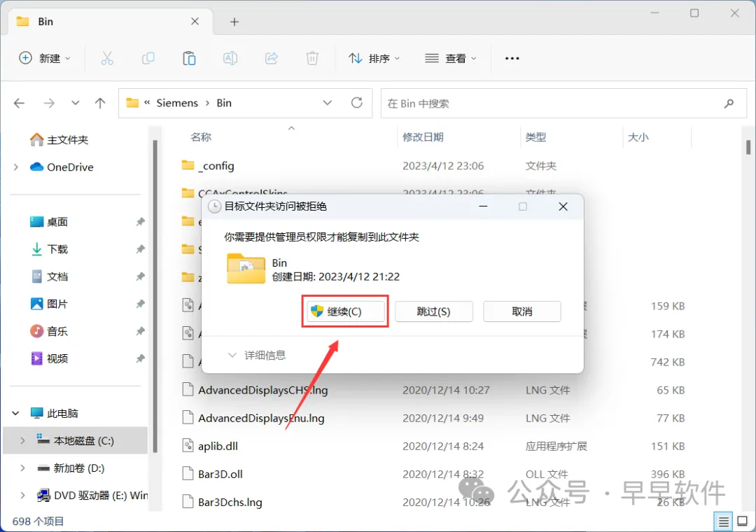Switch to details view icon in status bar
The image size is (756, 532).
tap(723, 521)
